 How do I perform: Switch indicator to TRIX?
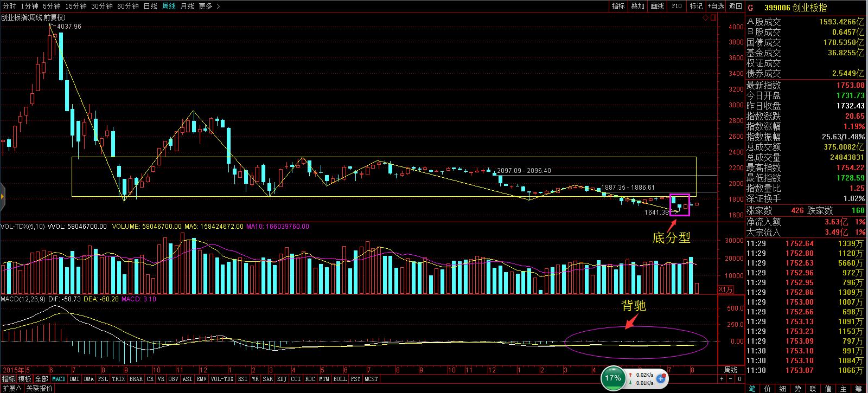tap(118, 379)
